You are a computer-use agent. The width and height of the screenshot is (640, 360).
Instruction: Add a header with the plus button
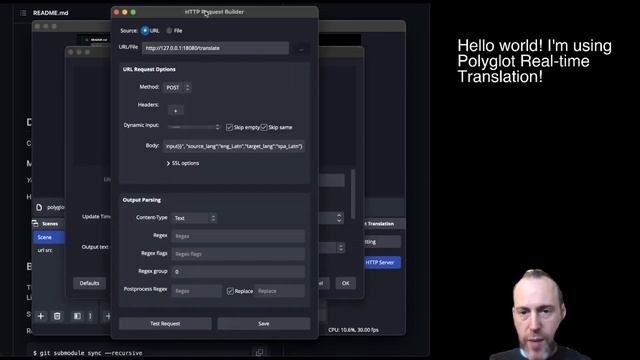click(176, 110)
